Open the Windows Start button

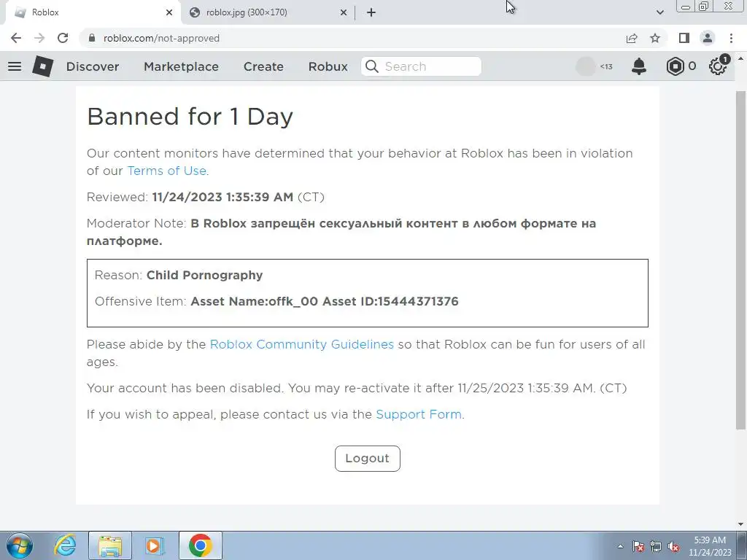(x=20, y=545)
